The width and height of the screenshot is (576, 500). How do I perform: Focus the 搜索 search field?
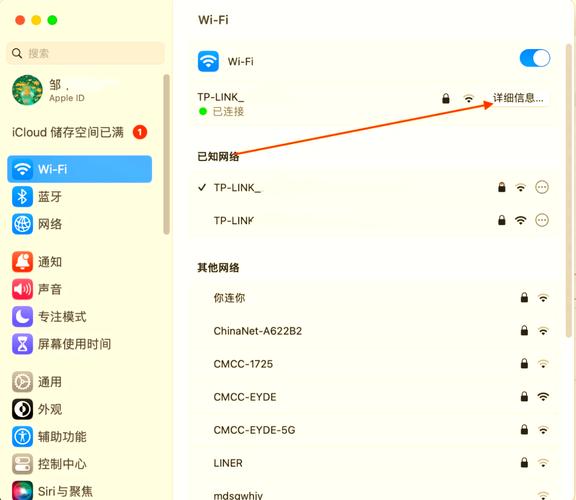point(85,53)
